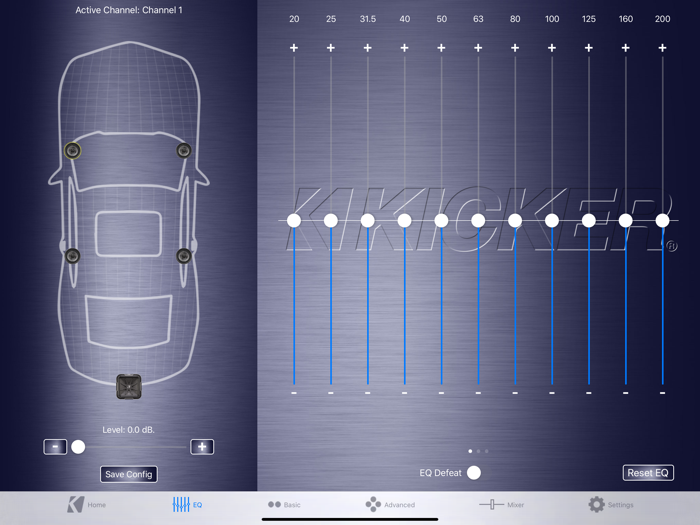Decrease the 20 Hz band with minus
700x525 pixels.
point(294,393)
